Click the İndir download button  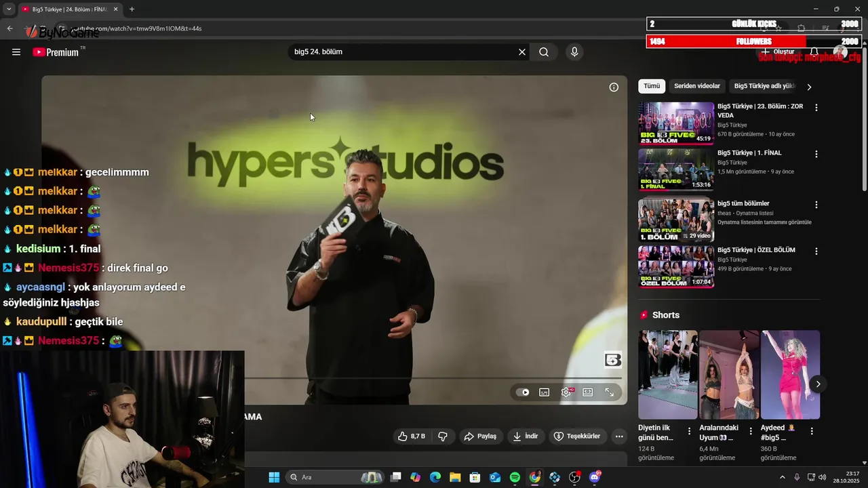[526, 436]
